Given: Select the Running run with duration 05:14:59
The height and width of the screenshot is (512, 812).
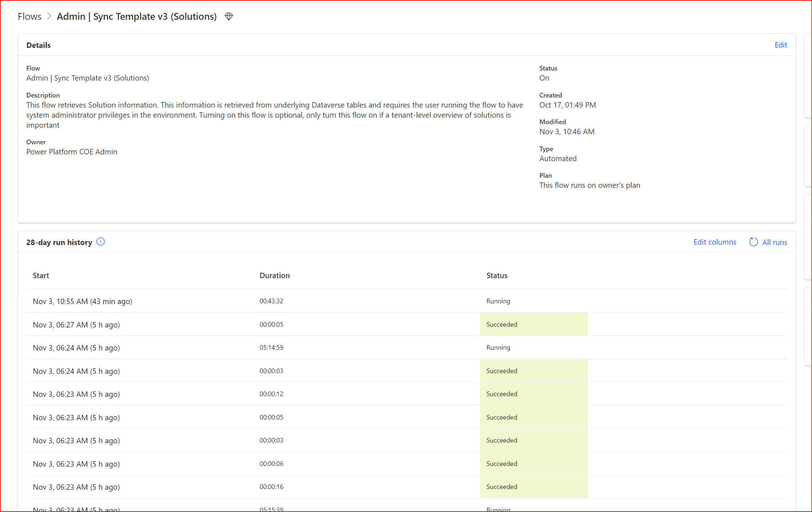Looking at the screenshot, I should coord(76,348).
